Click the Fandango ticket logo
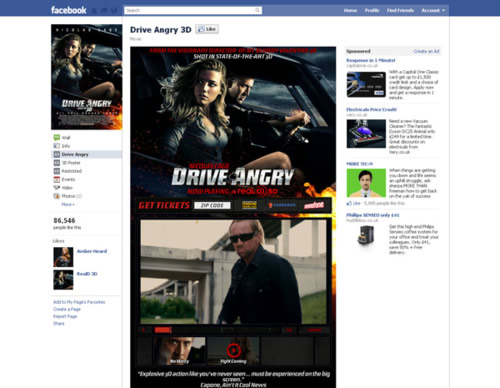500x388 pixels. (282, 205)
